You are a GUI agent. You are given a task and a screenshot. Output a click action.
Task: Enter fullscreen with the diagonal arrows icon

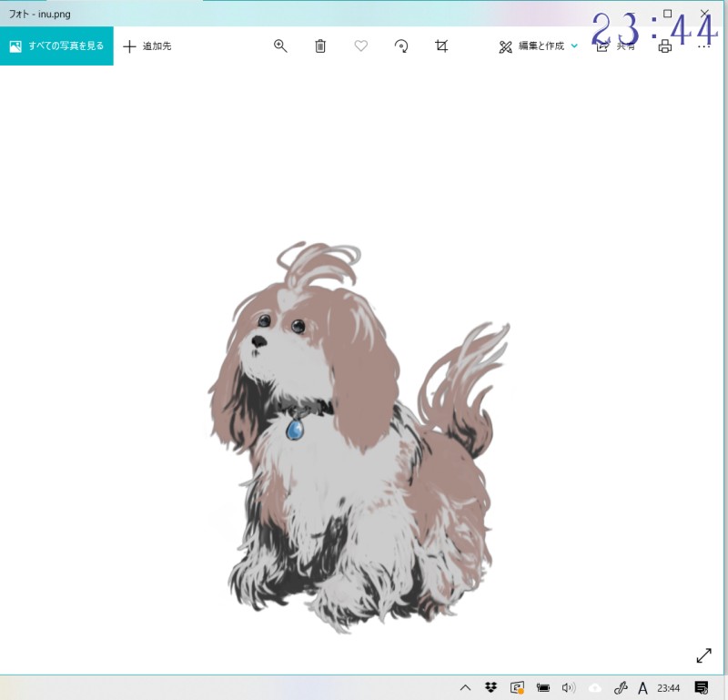click(x=703, y=655)
